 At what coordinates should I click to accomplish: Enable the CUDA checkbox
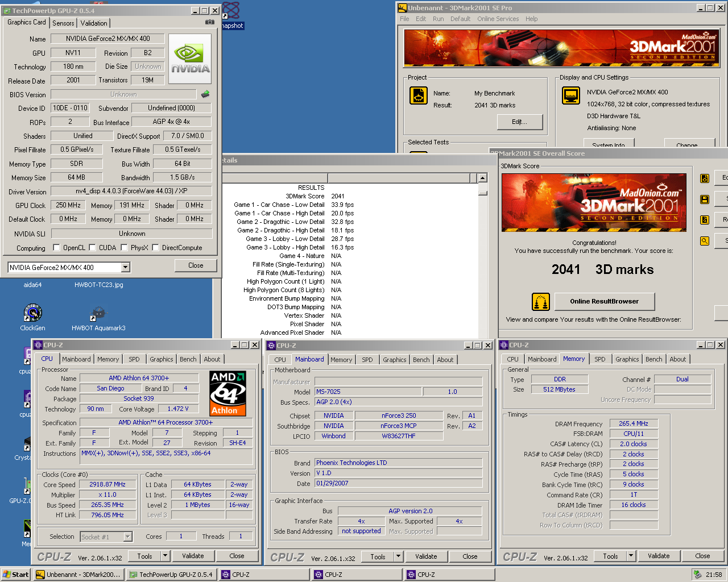pyautogui.click(x=93, y=248)
